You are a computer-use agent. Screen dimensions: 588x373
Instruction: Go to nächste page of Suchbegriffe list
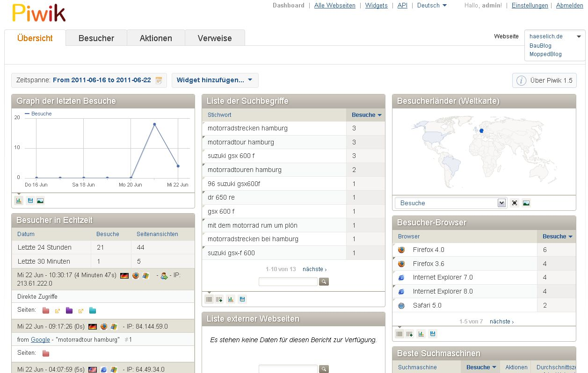[x=314, y=269]
